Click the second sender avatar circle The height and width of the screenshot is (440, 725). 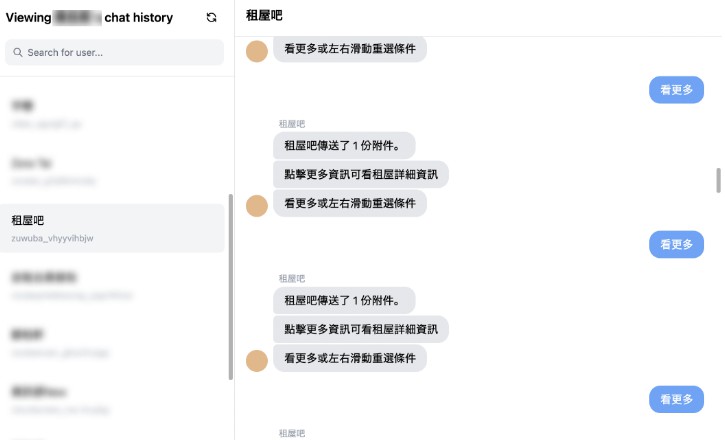(257, 205)
